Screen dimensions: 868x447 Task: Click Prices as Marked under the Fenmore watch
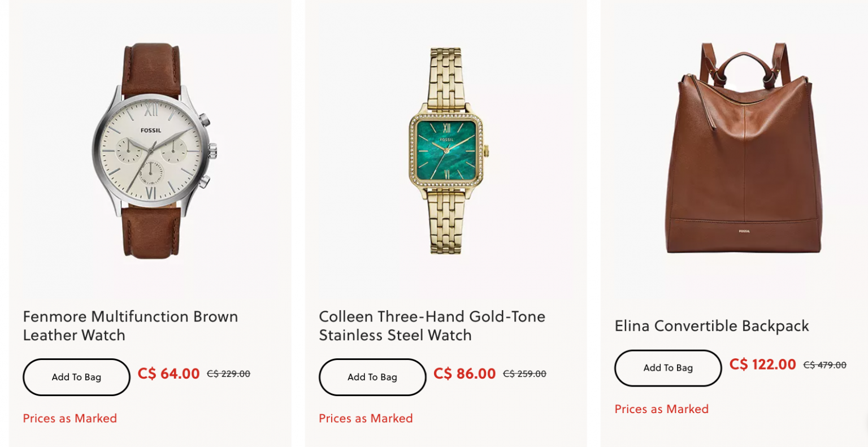70,419
